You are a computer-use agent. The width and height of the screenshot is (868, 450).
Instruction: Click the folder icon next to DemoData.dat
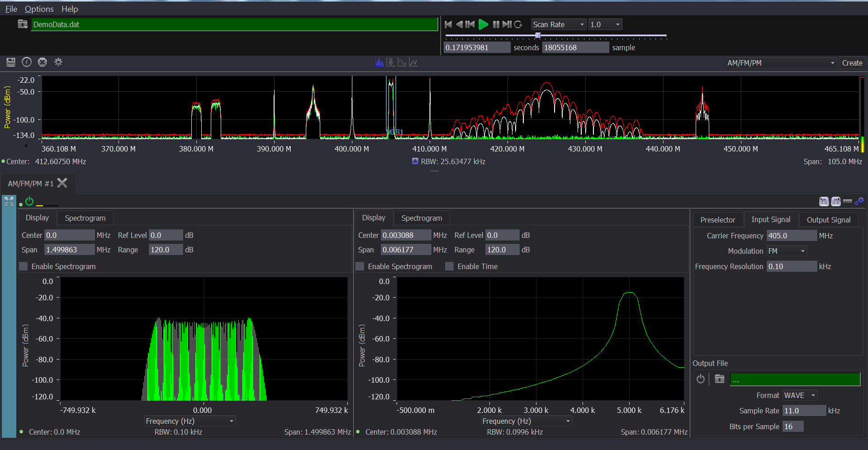22,24
